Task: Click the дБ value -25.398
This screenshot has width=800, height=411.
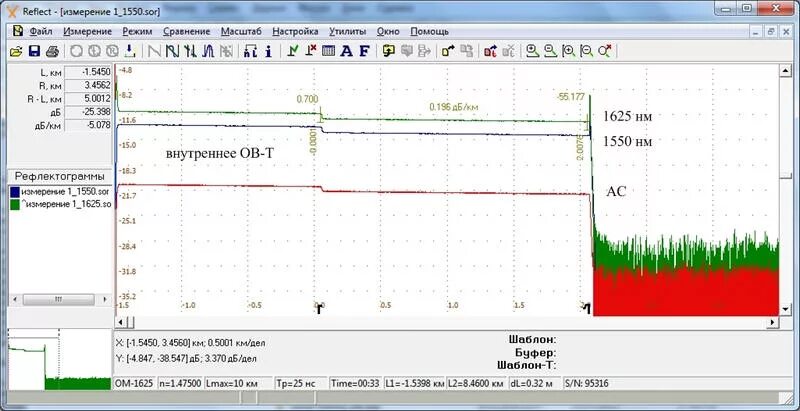Action: coord(88,112)
